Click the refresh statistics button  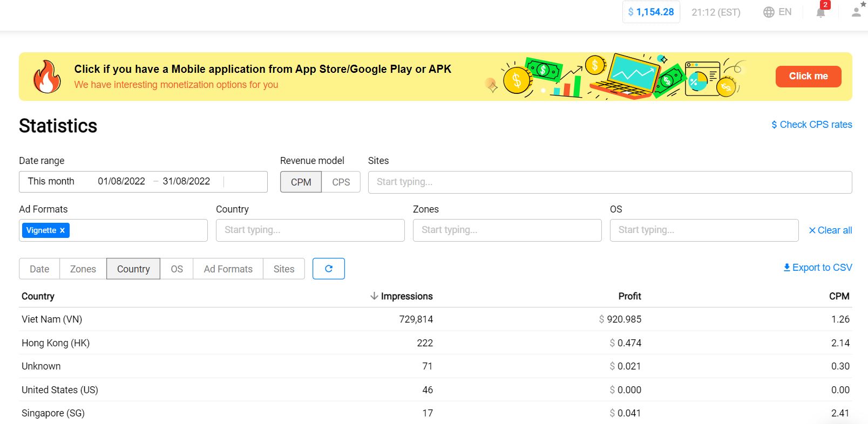328,269
